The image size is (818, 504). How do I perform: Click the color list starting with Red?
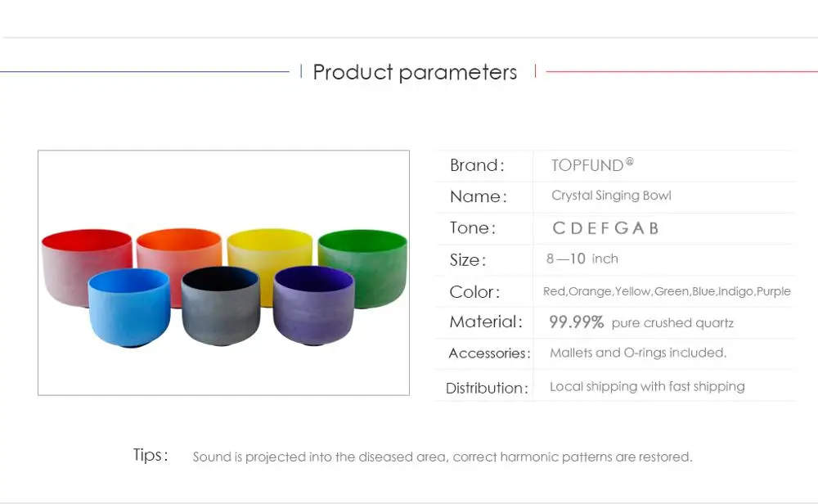(x=667, y=291)
